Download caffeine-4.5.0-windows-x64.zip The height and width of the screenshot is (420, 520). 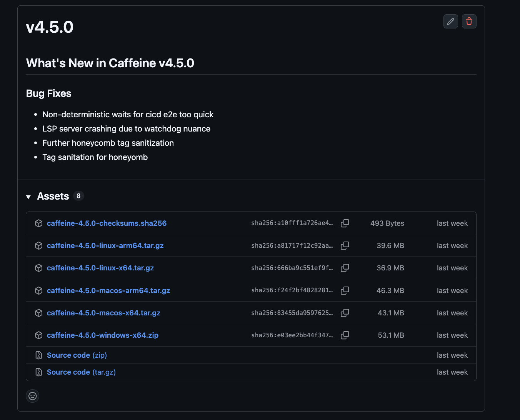tap(102, 335)
